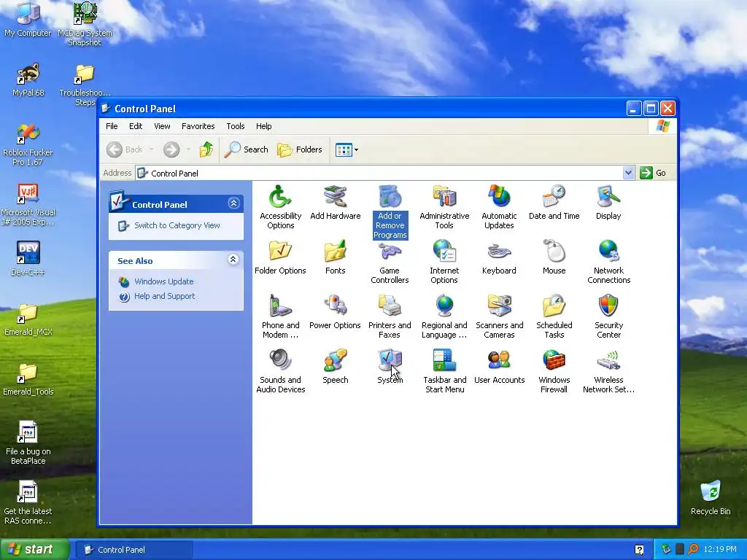Open the Tools menu
Screen dimensions: 747x560
236,126
